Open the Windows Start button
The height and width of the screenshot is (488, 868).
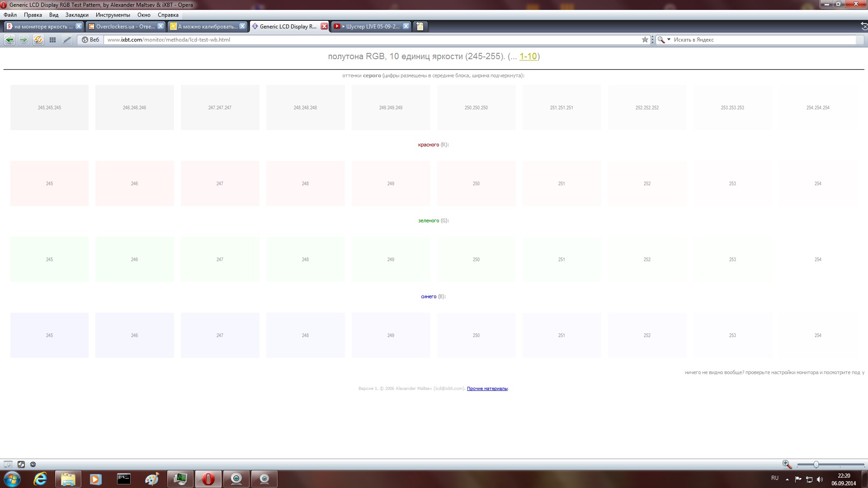point(12,479)
